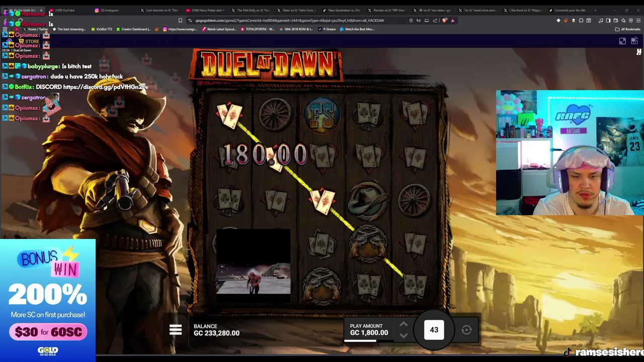Click the fullscreen expand icon above the game
The image size is (644, 362).
(x=622, y=41)
